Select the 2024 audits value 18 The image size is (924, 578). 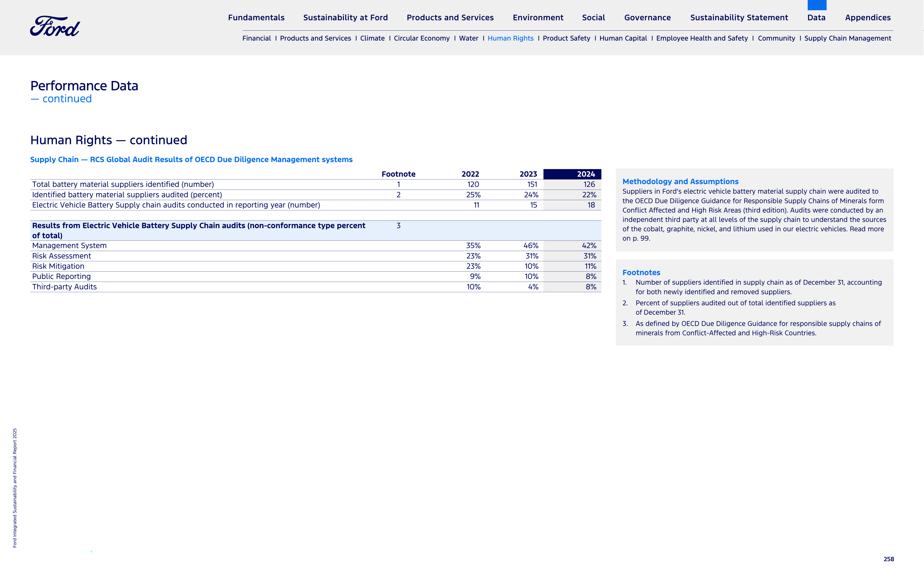[x=591, y=205]
